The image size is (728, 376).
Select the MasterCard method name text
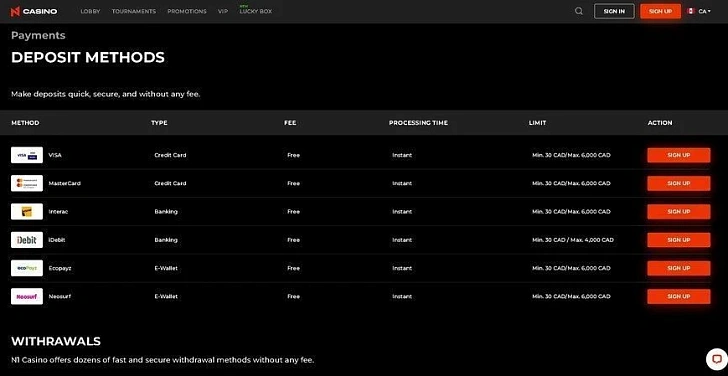click(x=65, y=183)
